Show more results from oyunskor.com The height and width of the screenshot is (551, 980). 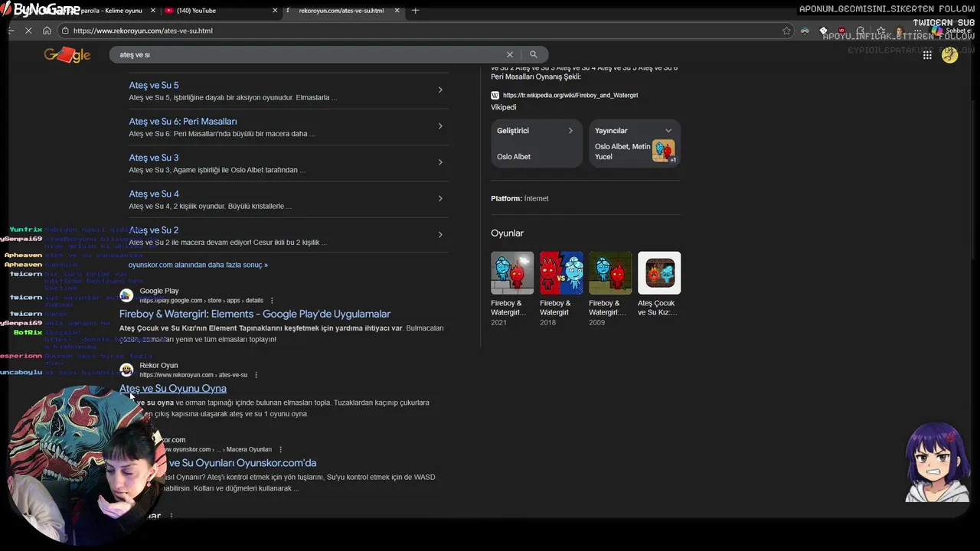198,265
